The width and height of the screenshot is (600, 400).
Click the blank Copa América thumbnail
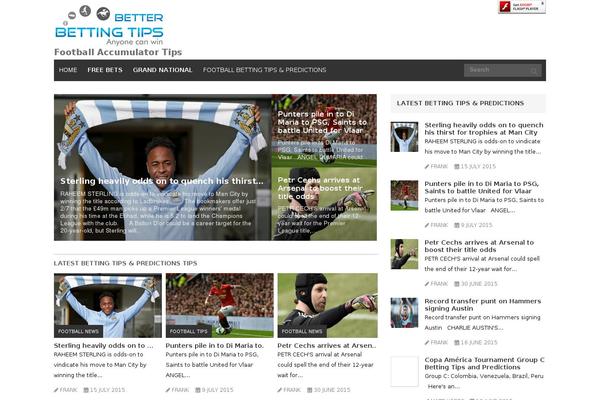(404, 371)
